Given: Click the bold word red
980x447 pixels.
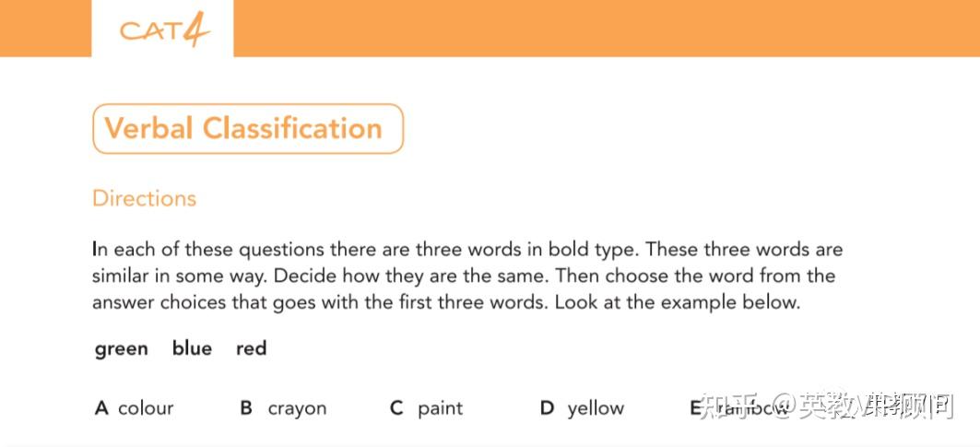Looking at the screenshot, I should tap(251, 348).
